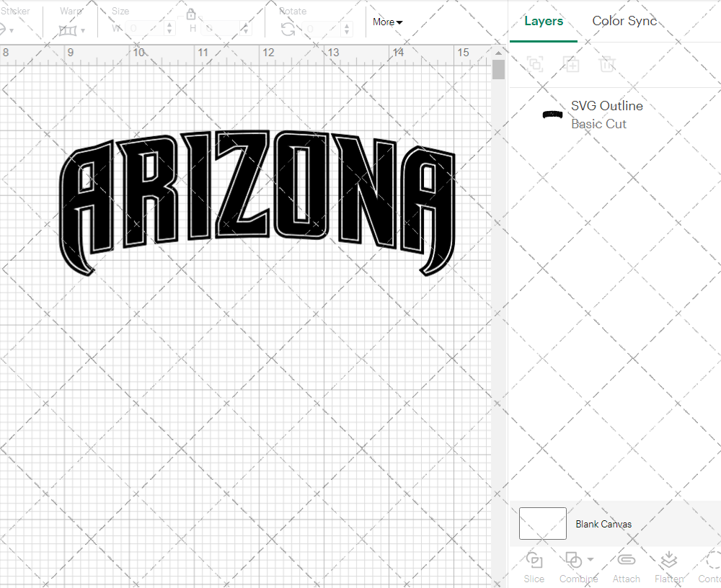721x588 pixels.
Task: Click the Combine icon
Action: point(573,561)
